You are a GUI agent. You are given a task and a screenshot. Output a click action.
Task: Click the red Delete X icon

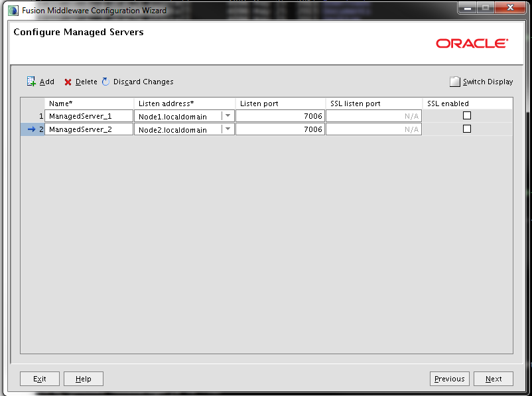pyautogui.click(x=68, y=82)
